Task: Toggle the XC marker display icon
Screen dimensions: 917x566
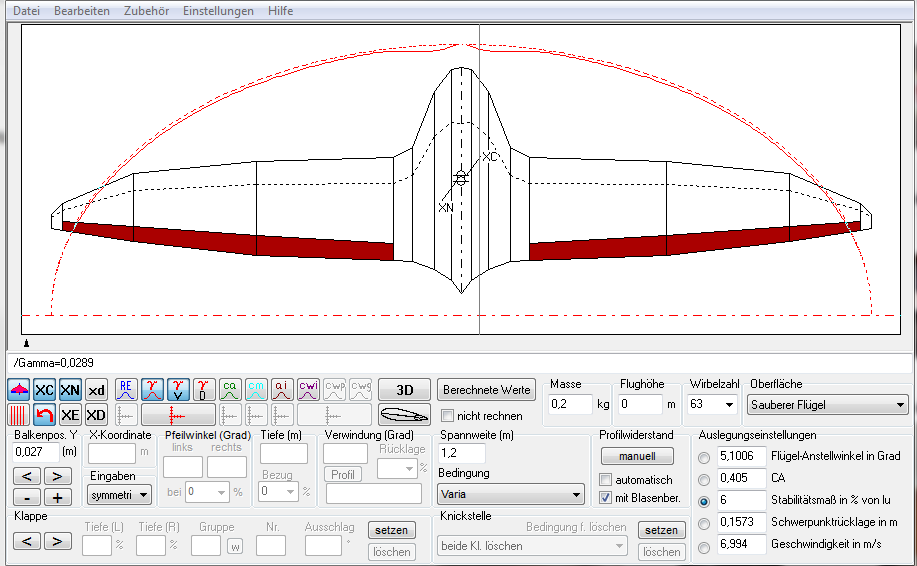Action: pos(45,390)
